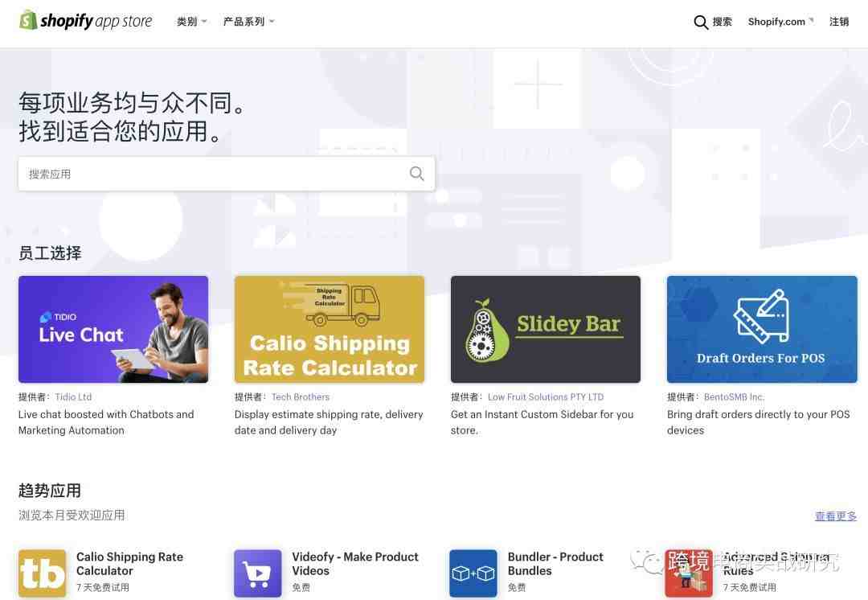Open Videofy - Make Product Videos title

click(x=355, y=564)
